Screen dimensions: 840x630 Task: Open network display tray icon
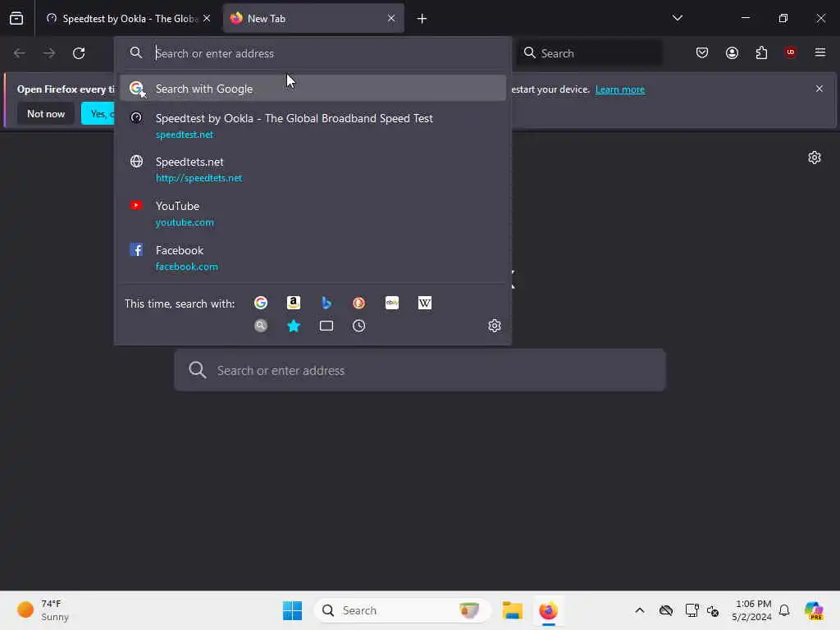692,610
